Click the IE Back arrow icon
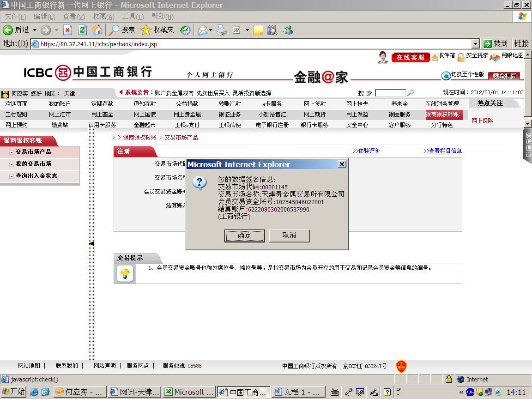 8,30
